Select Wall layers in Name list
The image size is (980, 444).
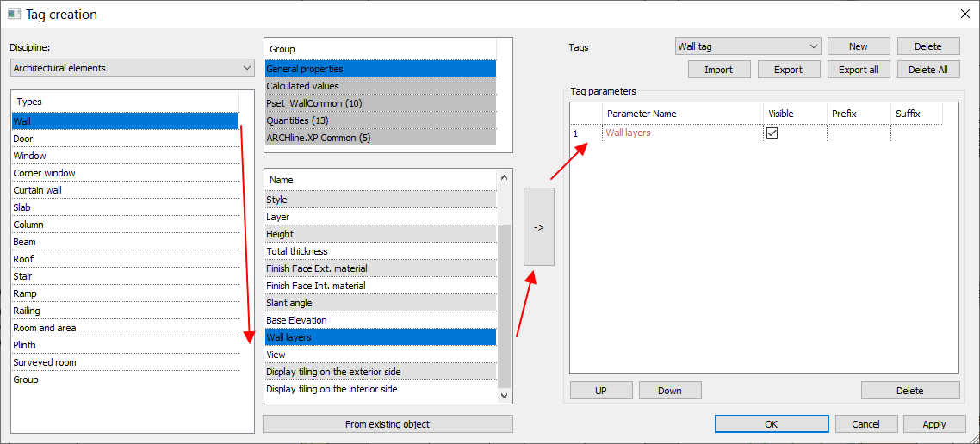point(381,337)
